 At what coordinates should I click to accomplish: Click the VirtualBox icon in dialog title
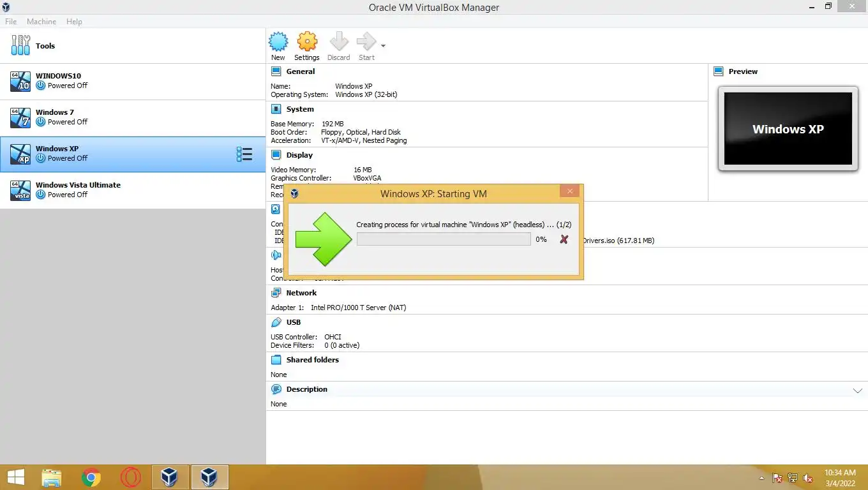294,193
